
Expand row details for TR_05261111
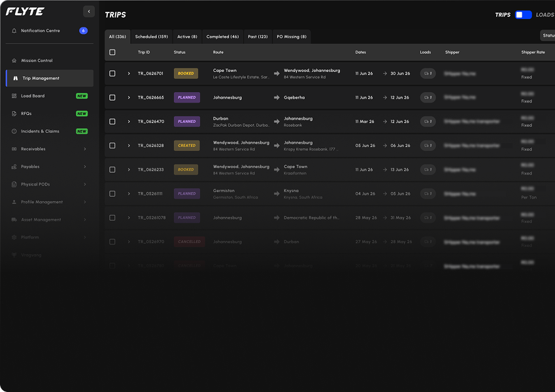129,194
